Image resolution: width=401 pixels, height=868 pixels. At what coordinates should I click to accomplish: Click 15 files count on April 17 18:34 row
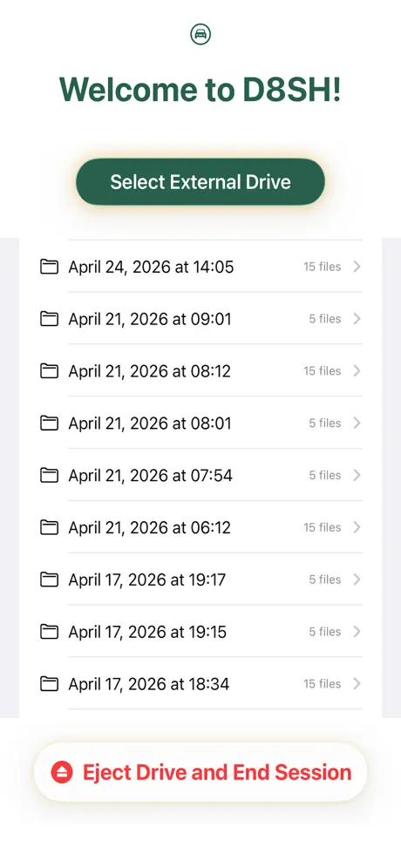(322, 684)
